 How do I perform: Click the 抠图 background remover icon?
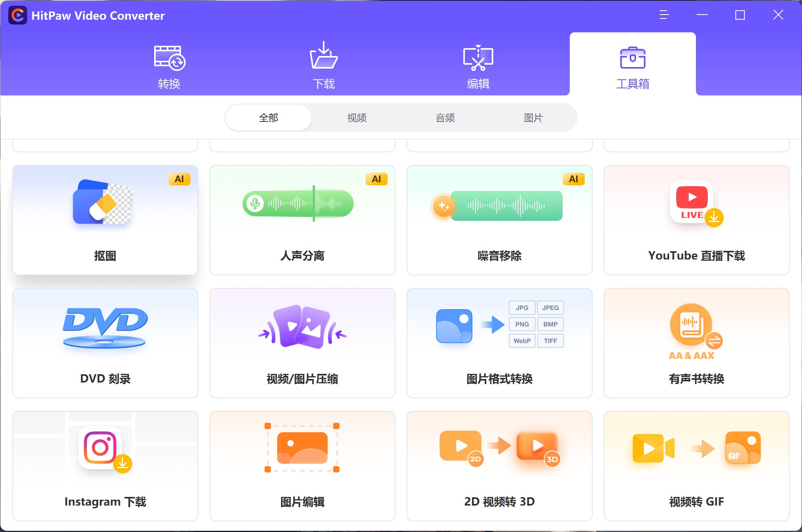click(x=103, y=202)
